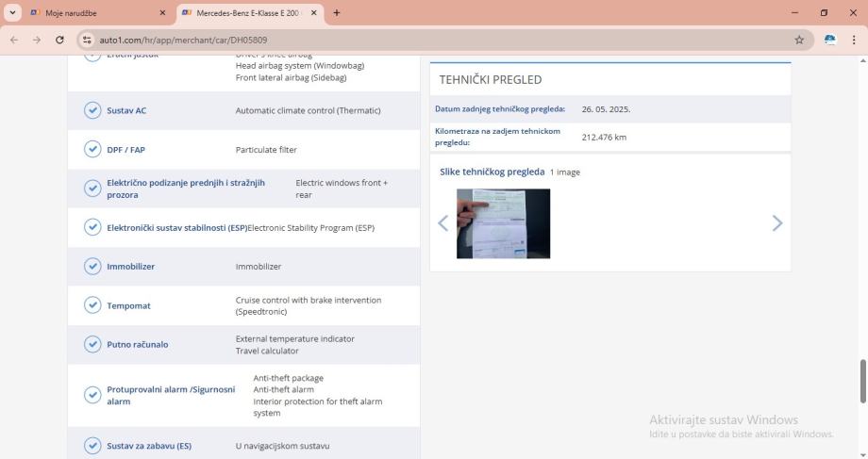This screenshot has width=868, height=459.
Task: Click check icon for Električno podizanje prozora
Action: coord(92,189)
